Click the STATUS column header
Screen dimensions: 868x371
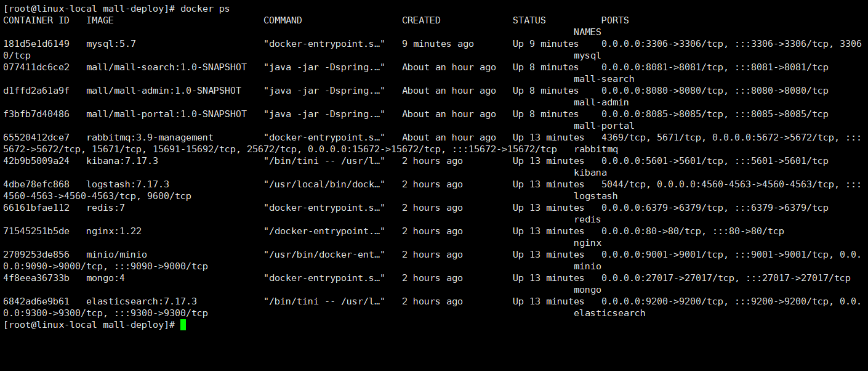(529, 20)
